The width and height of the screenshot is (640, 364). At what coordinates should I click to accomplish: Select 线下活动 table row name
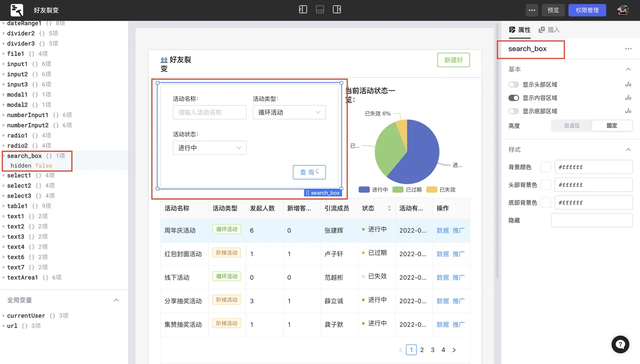pyautogui.click(x=177, y=277)
